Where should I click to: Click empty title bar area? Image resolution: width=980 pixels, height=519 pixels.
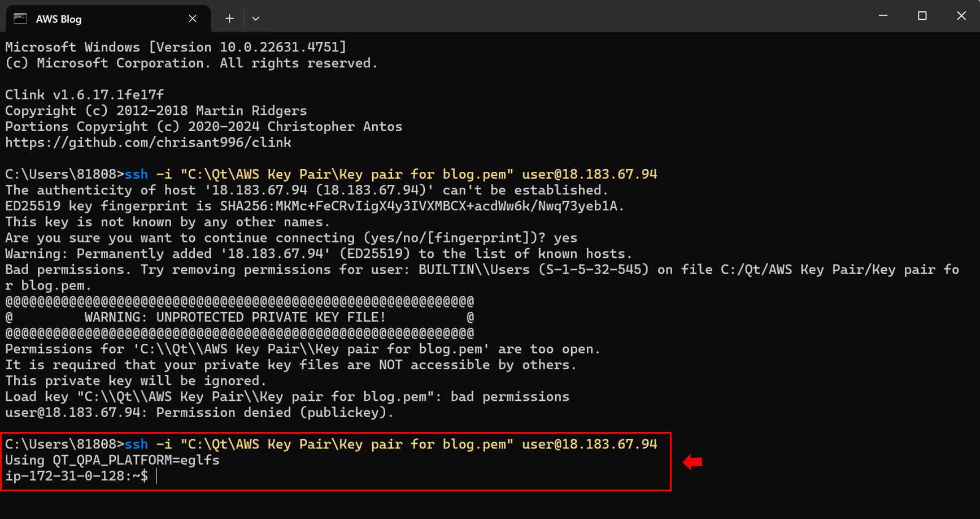[565, 17]
